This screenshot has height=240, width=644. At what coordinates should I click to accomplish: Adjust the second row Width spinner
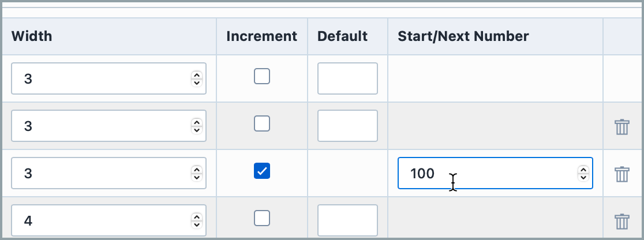pos(197,126)
